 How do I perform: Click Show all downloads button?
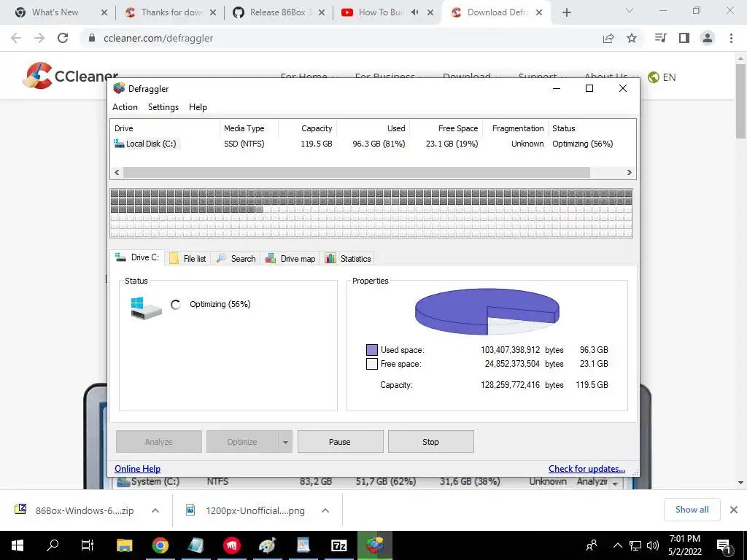click(692, 510)
